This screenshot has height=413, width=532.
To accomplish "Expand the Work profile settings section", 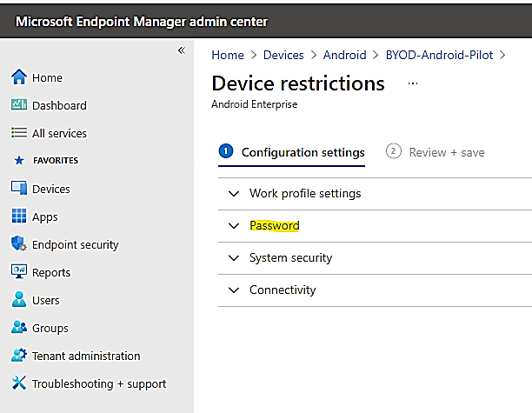I will [304, 193].
